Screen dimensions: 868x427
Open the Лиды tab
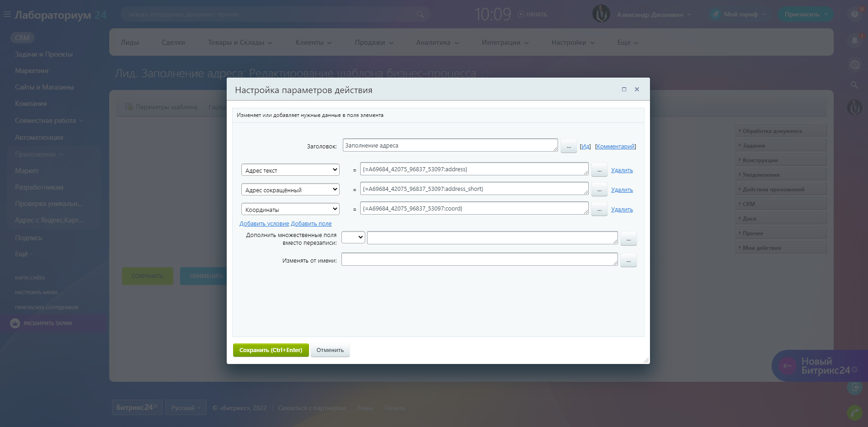point(130,42)
